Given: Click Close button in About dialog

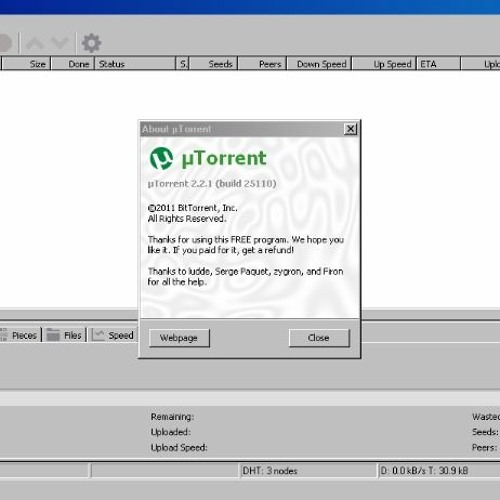Looking at the screenshot, I should click(319, 338).
